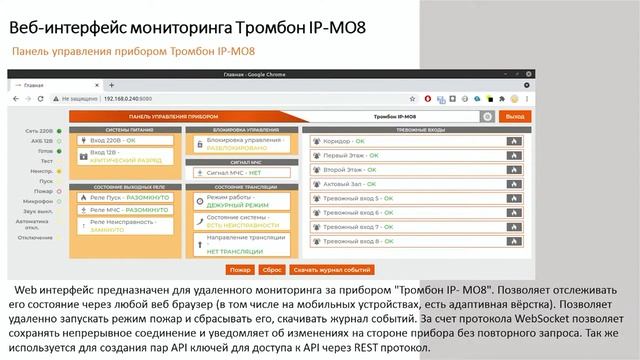Click the 'АКБ 12В' indicator label
This screenshot has height=360, width=640.
[42, 141]
